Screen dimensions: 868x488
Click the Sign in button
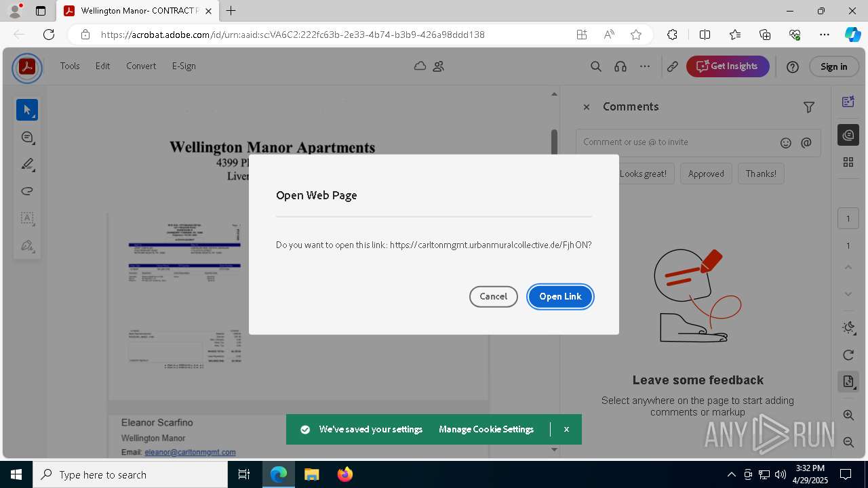click(833, 66)
